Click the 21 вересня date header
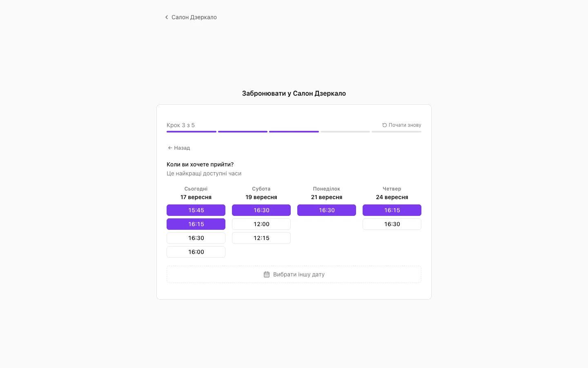The width and height of the screenshot is (588, 368). pos(327,197)
